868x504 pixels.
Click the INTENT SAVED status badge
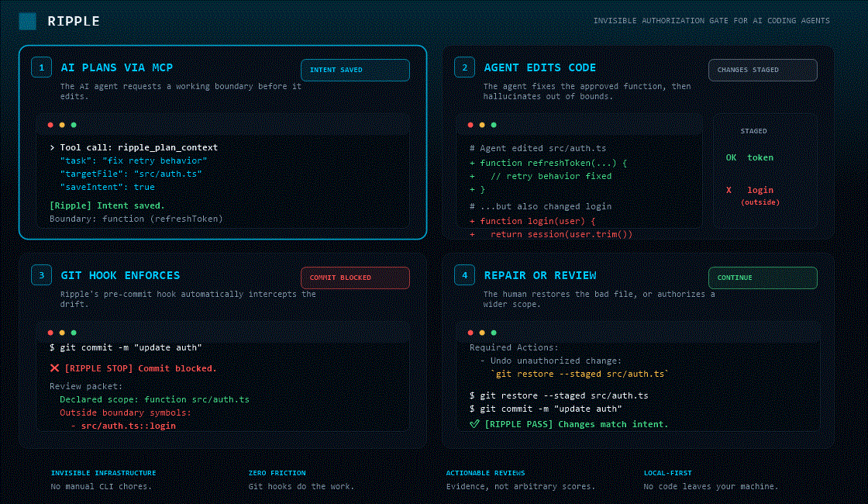(x=356, y=70)
